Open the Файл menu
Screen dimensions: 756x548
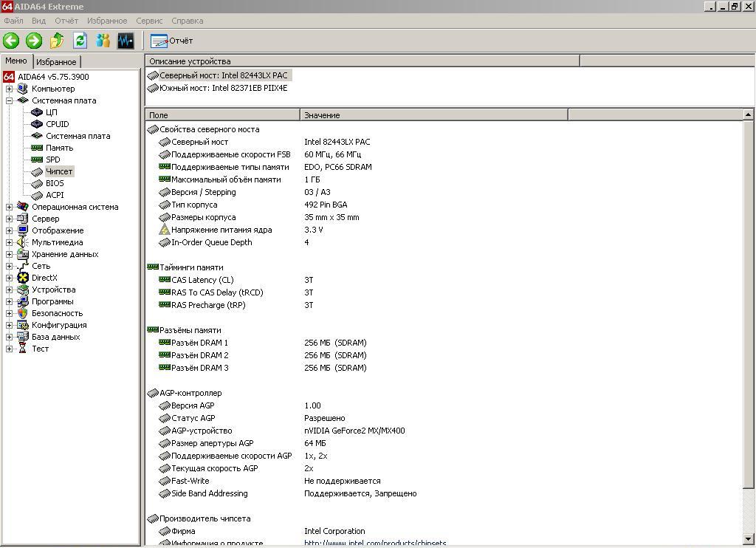[13, 21]
